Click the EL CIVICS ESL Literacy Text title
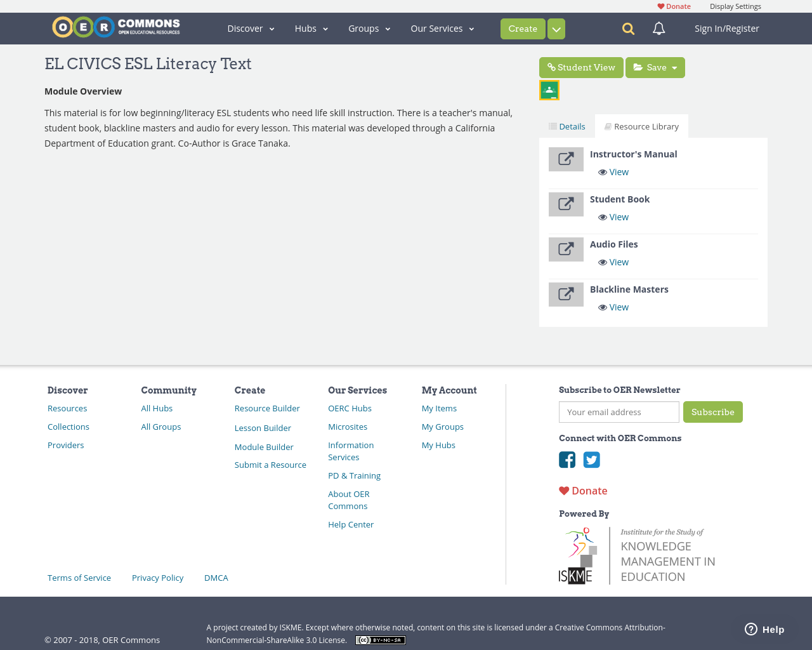The image size is (812, 650). click(x=148, y=63)
